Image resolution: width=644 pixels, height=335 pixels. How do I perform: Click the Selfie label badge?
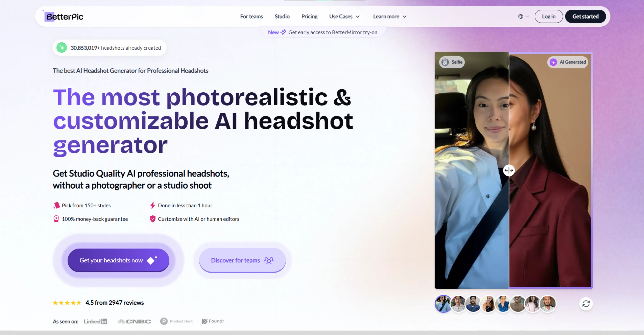click(452, 62)
